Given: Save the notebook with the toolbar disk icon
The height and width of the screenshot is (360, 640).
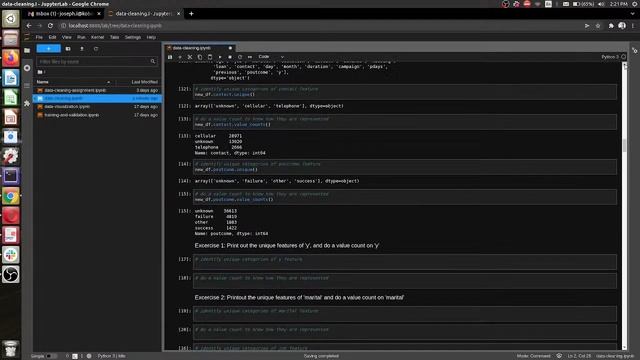Looking at the screenshot, I should [170, 57].
